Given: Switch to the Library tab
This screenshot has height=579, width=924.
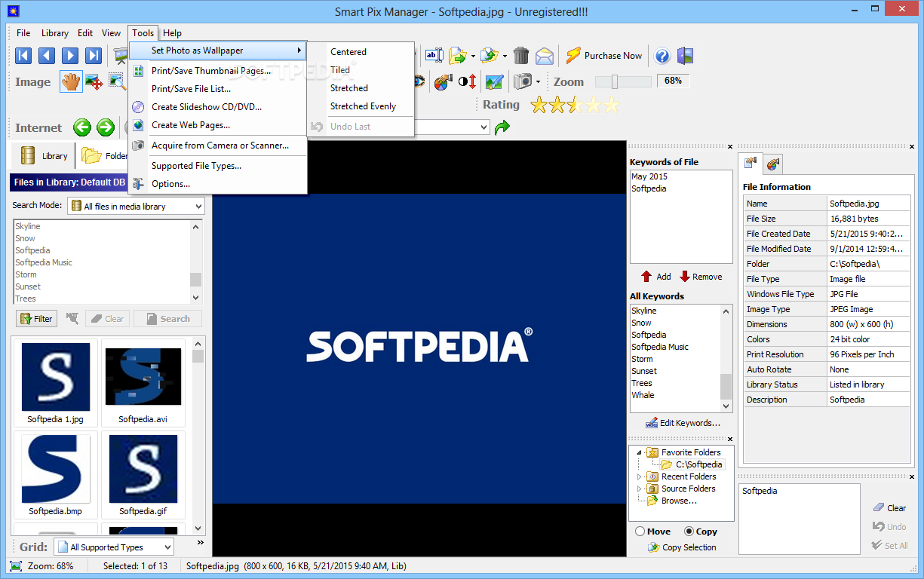Looking at the screenshot, I should (43, 156).
